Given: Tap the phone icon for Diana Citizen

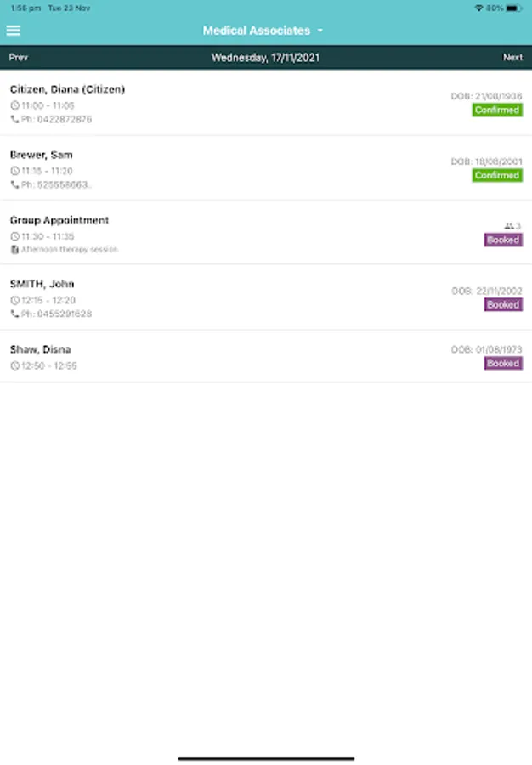Looking at the screenshot, I should 14,120.
